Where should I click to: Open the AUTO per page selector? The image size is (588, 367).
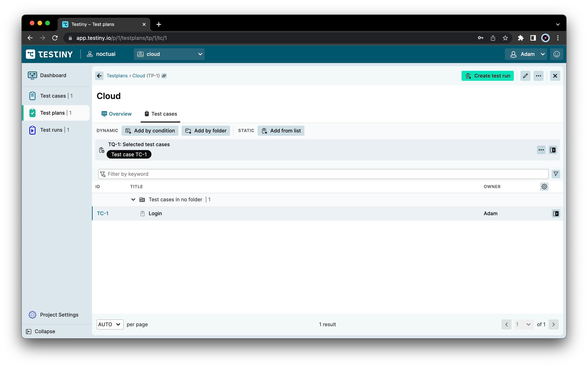point(110,324)
